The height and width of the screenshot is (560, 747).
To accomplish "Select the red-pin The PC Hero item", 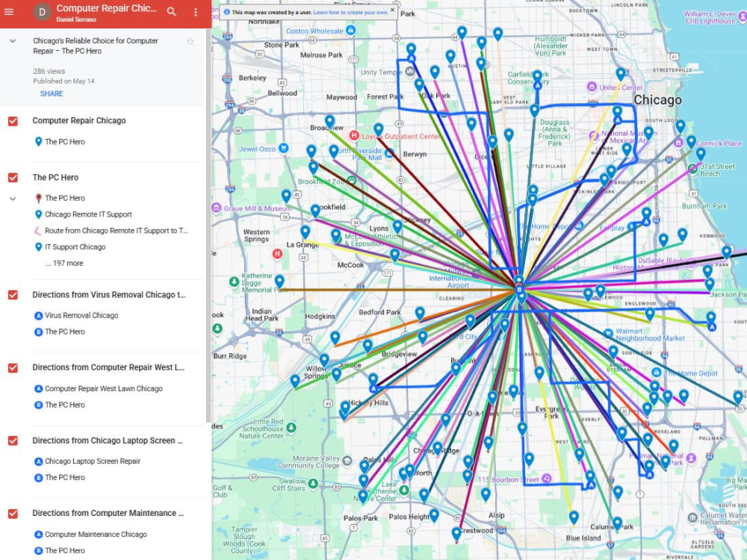I will coord(65,198).
